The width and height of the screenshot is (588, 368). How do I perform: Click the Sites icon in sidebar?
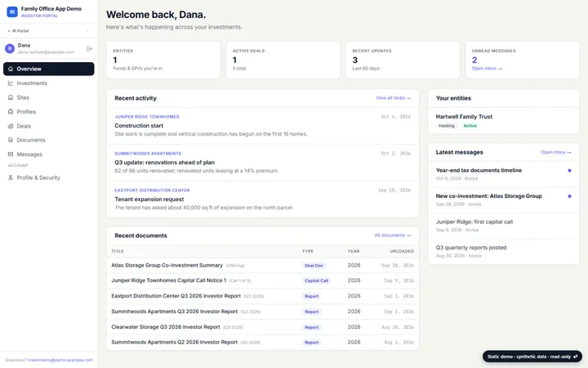click(x=11, y=97)
